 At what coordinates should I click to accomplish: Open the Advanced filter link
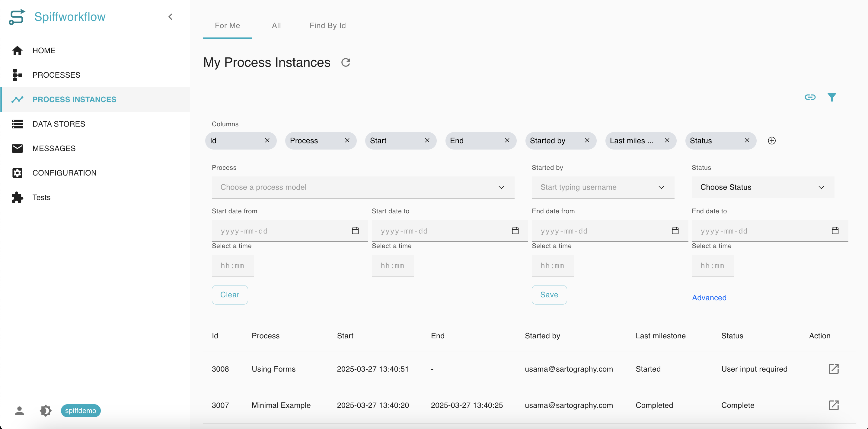point(709,298)
